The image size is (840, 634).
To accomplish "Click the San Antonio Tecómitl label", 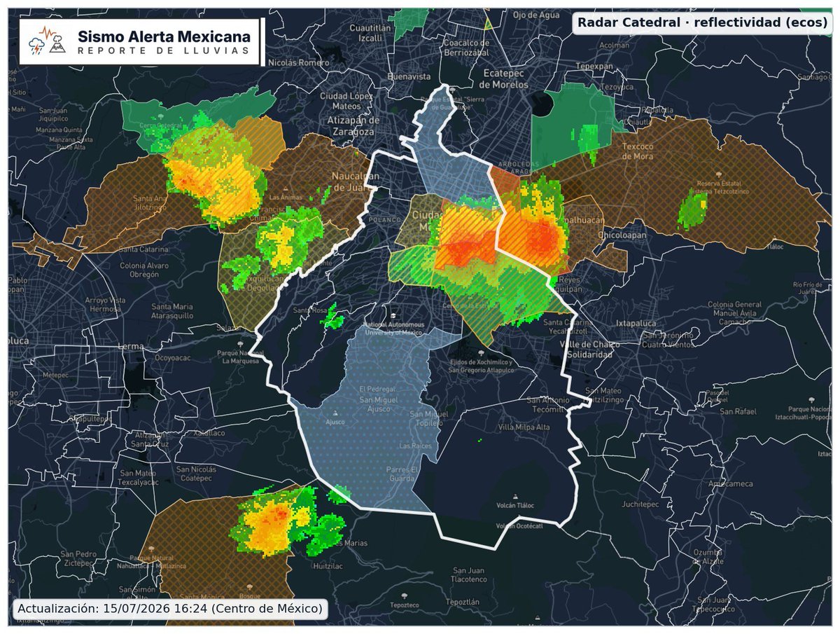I will pyautogui.click(x=549, y=404).
